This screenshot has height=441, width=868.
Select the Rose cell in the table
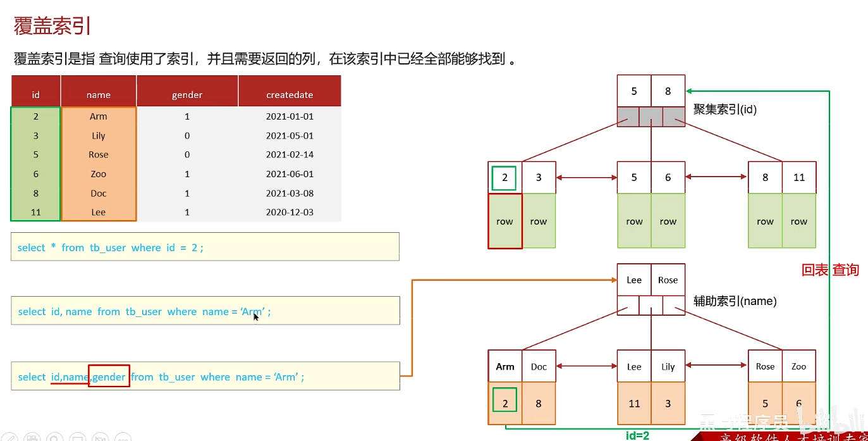[x=99, y=154]
